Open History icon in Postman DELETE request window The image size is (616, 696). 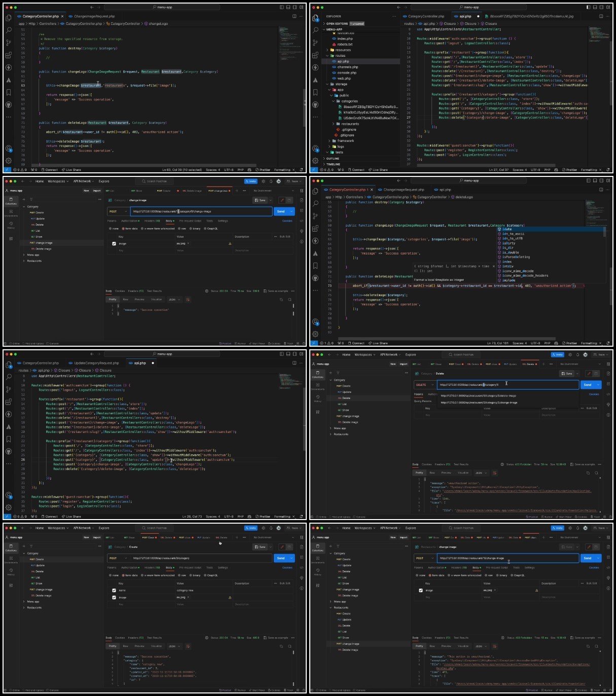[317, 399]
